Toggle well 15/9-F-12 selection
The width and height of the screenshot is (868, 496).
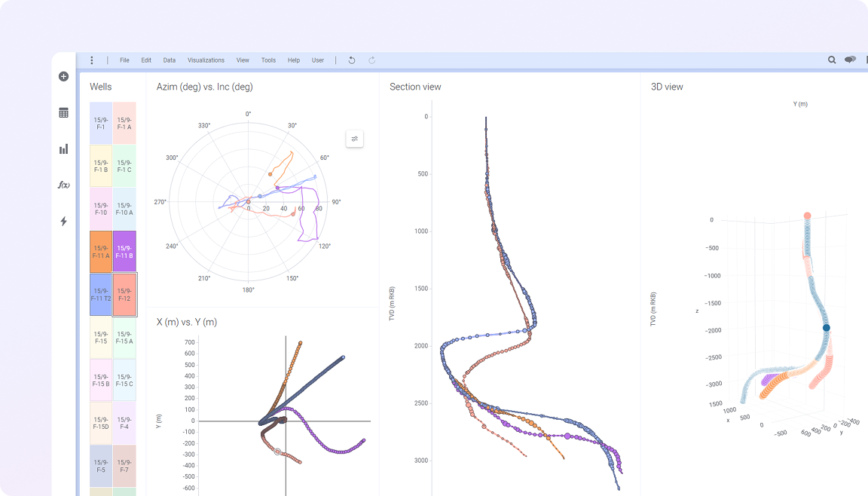pos(124,295)
